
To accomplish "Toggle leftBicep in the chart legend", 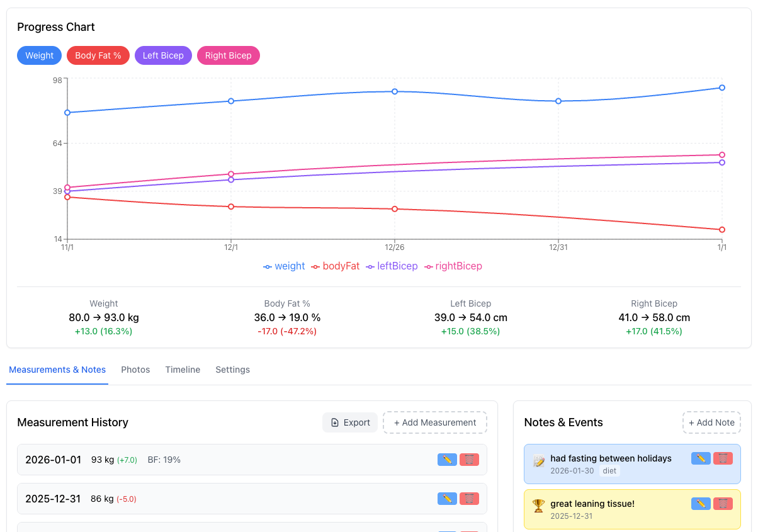I will pos(396,266).
